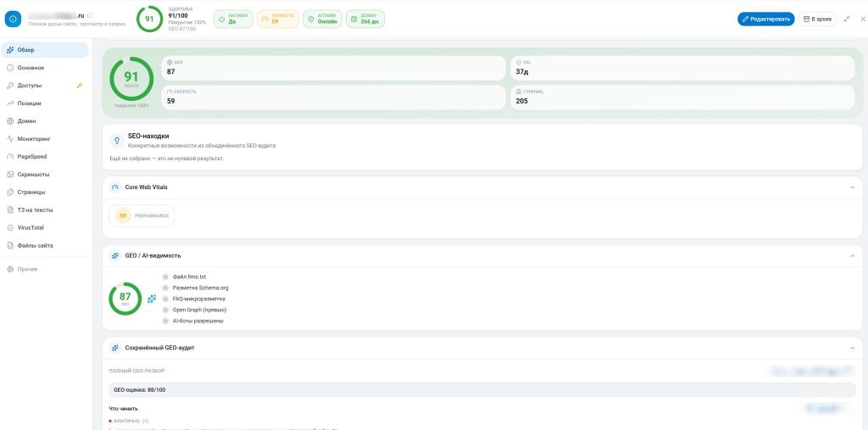868x430 pixels.
Task: Open VirusTotal in the sidebar
Action: [45, 228]
